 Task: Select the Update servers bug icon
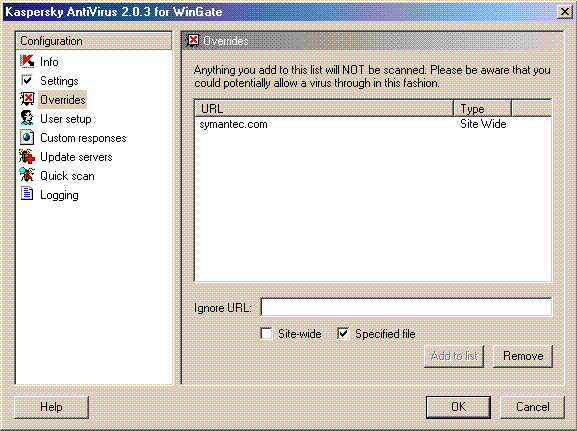click(x=27, y=157)
